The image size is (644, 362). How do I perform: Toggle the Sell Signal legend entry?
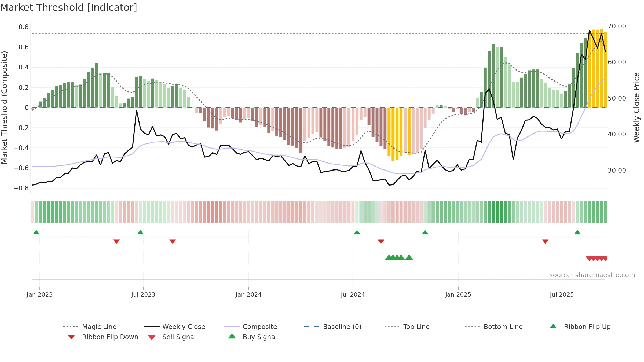point(172,337)
